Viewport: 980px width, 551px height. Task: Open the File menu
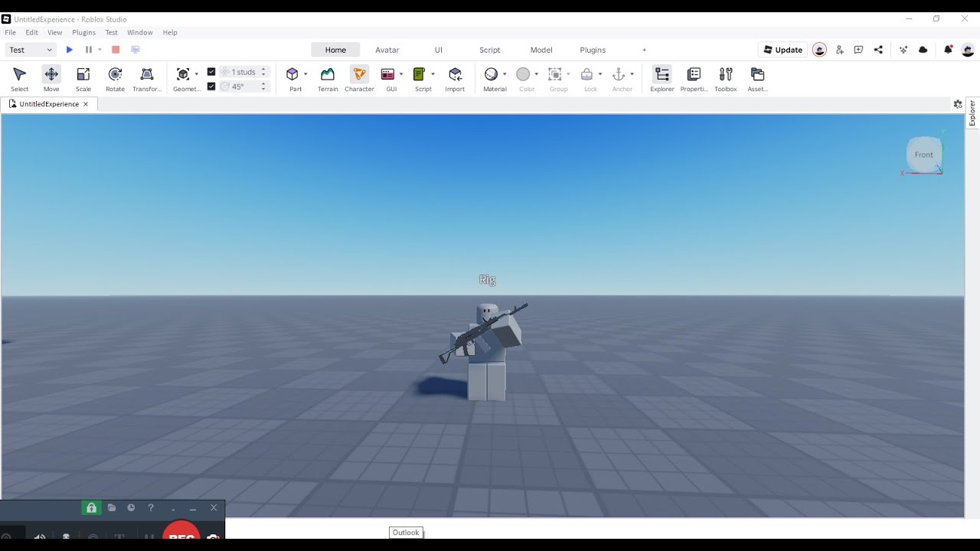[10, 32]
